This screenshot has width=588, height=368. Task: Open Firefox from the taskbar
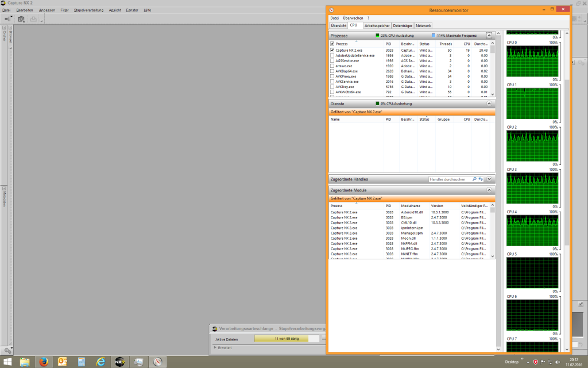[44, 362]
